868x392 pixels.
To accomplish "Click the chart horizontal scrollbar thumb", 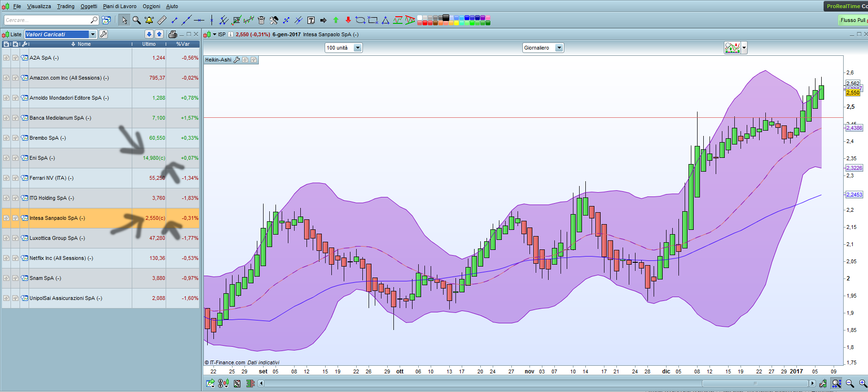I will coord(755,383).
